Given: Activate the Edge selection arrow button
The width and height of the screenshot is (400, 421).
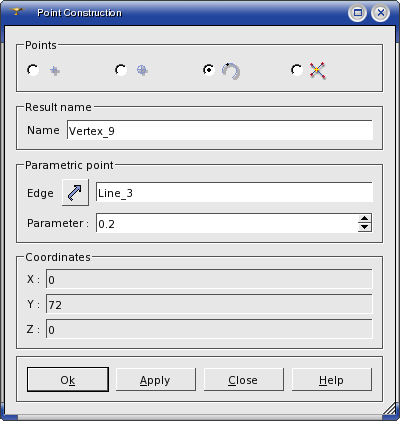Looking at the screenshot, I should click(x=75, y=193).
